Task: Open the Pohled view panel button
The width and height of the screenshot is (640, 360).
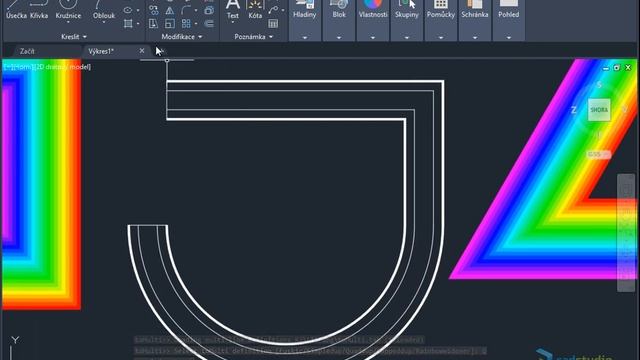Action: tap(509, 10)
